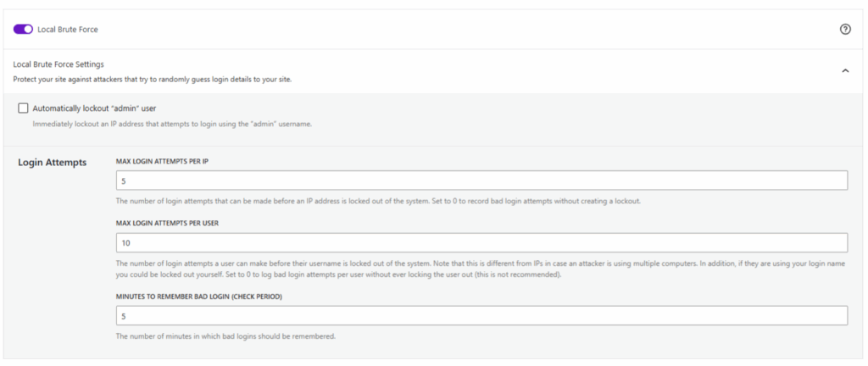
Task: Click the "Local Brute Force" toggle label
Action: click(x=68, y=29)
